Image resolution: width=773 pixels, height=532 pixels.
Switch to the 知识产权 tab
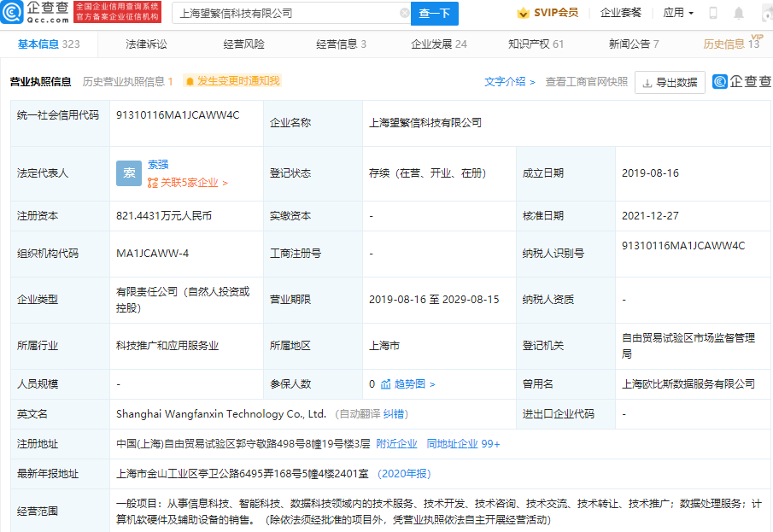click(536, 44)
